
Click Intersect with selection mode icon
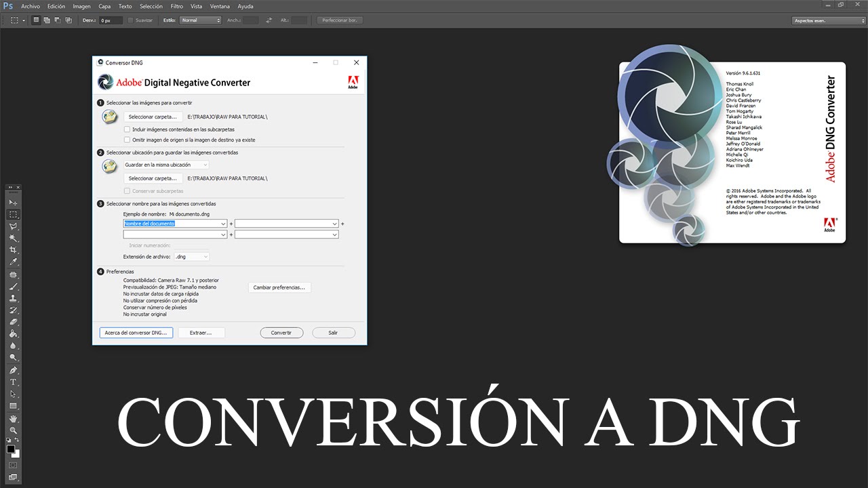(68, 20)
